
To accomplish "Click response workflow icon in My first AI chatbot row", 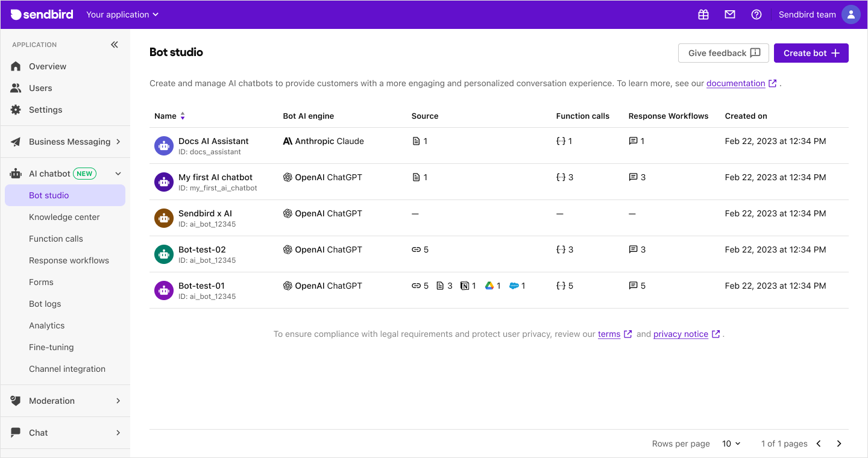I will click(x=634, y=177).
